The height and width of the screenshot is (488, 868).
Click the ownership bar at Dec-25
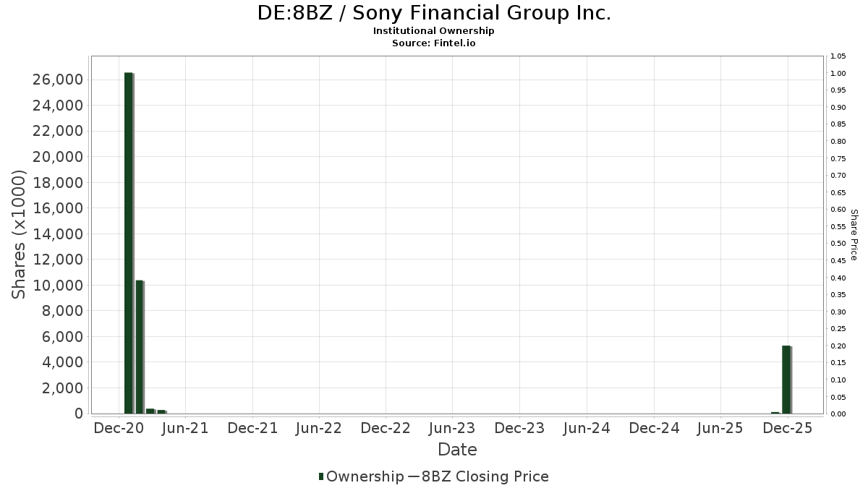(786, 379)
